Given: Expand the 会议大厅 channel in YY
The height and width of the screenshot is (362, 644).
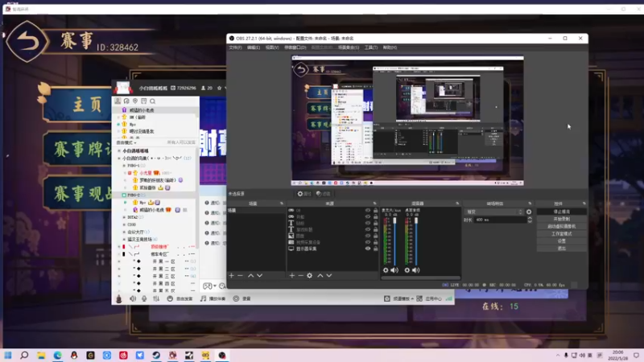Looking at the screenshot, I should [x=125, y=232].
